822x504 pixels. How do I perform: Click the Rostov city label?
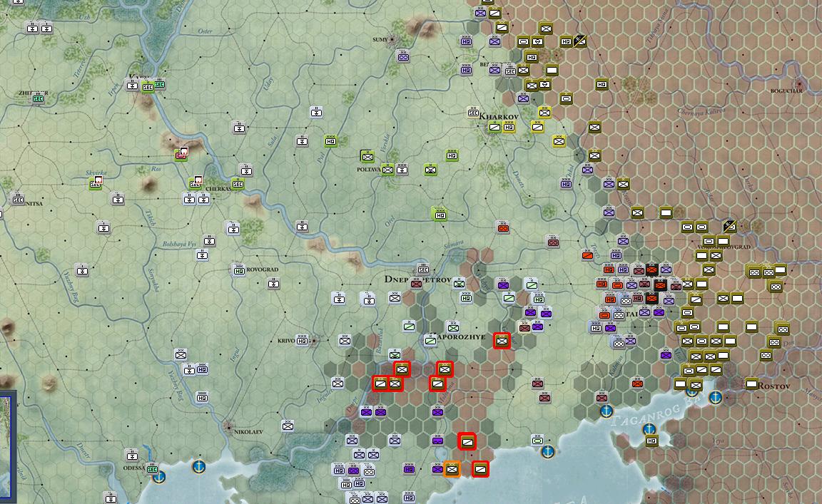773,386
